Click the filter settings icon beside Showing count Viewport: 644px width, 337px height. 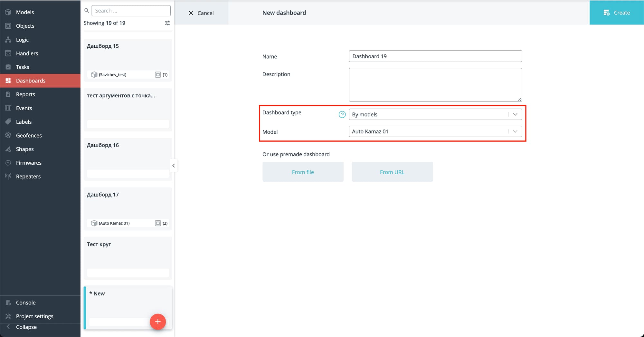(167, 23)
